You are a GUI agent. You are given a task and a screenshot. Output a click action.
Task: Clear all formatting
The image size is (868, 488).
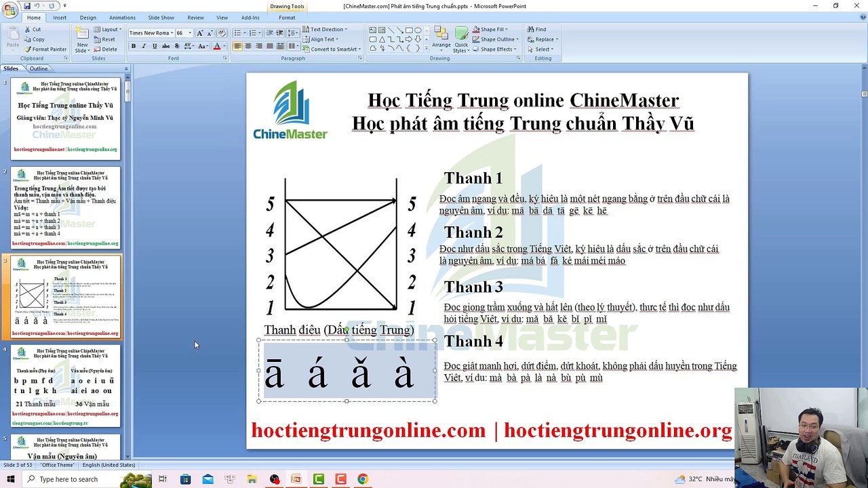click(x=223, y=33)
